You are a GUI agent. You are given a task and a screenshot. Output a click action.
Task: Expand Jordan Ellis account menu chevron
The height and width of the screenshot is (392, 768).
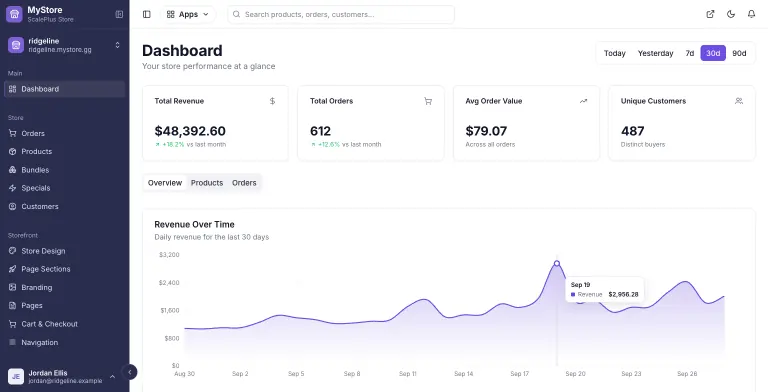[112, 376]
